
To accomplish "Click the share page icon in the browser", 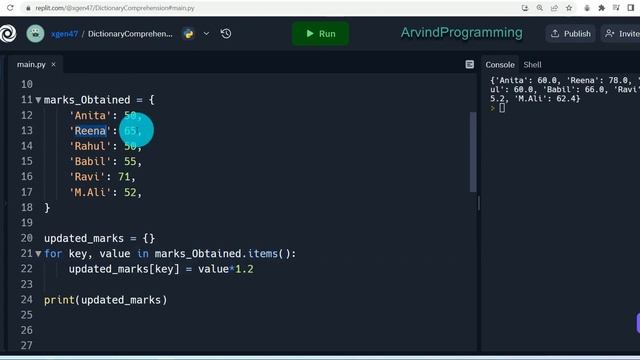I will point(554,8).
